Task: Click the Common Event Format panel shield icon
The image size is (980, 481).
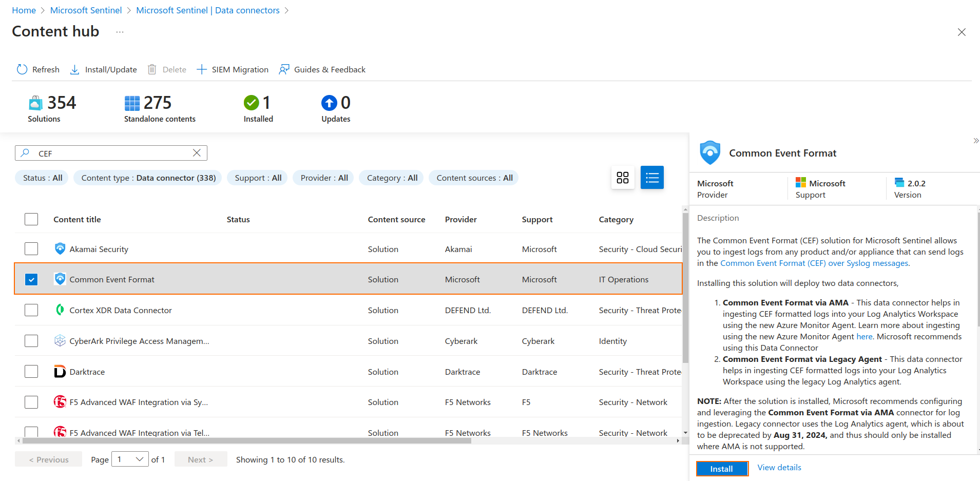Action: [x=710, y=152]
